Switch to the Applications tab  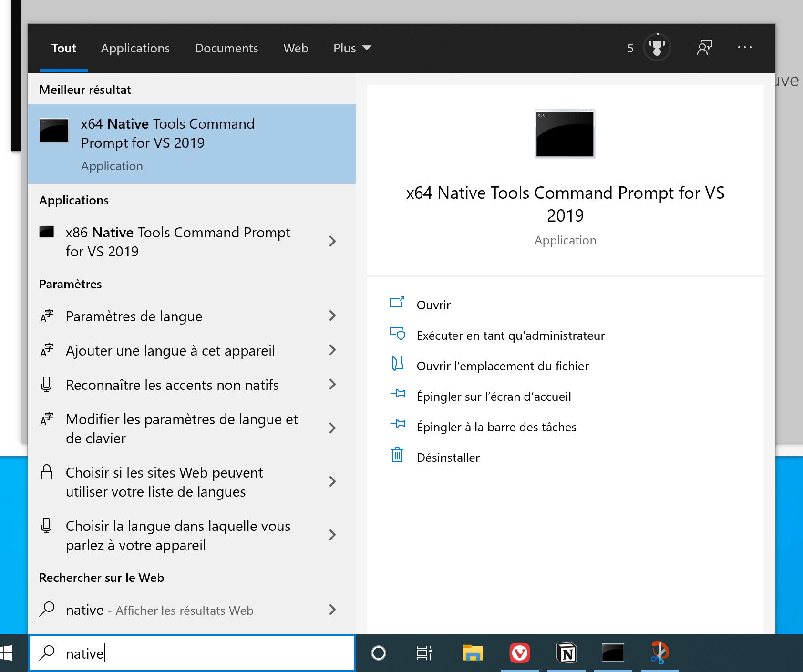(x=135, y=48)
